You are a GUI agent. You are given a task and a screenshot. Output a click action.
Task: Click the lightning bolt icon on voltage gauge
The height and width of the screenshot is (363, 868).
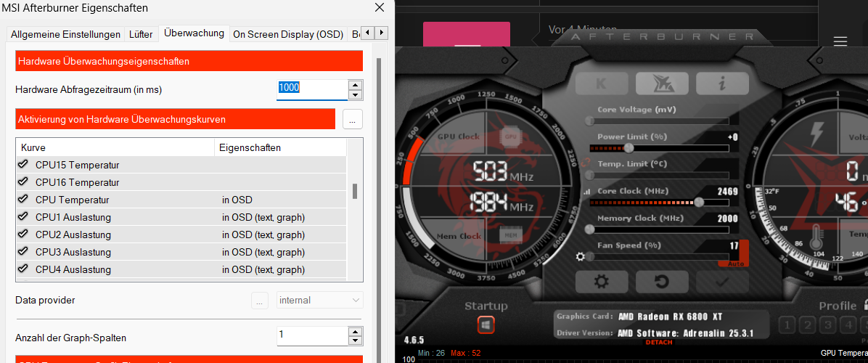coord(816,134)
